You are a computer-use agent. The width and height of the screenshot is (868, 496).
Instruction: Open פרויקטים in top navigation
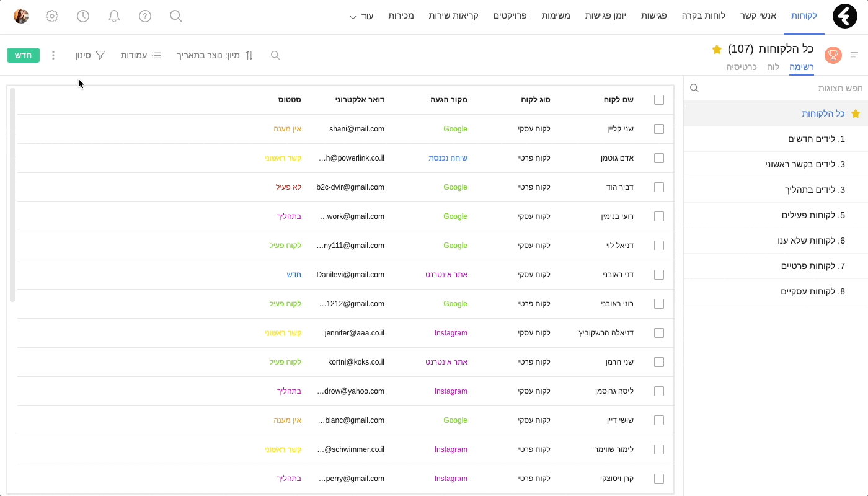(x=510, y=15)
